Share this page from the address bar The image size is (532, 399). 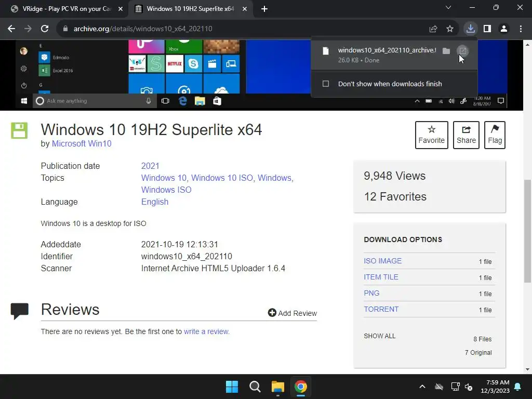[433, 29]
